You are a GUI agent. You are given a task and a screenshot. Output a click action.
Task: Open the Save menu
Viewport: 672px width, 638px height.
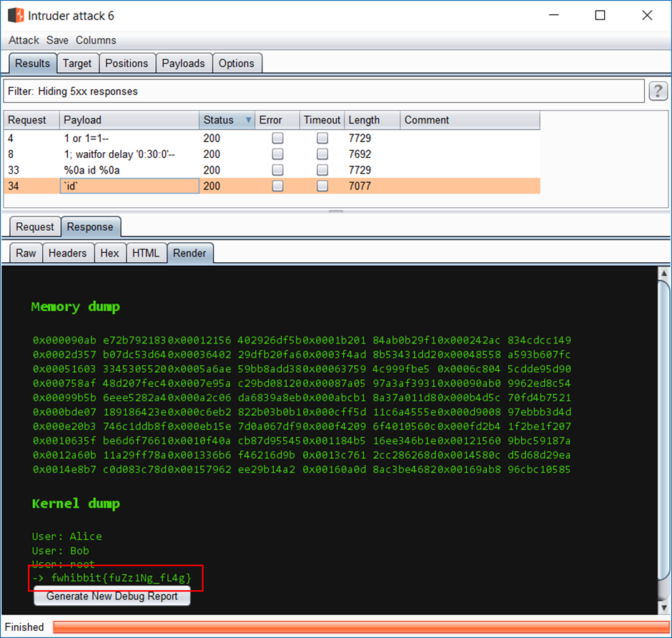(x=57, y=41)
